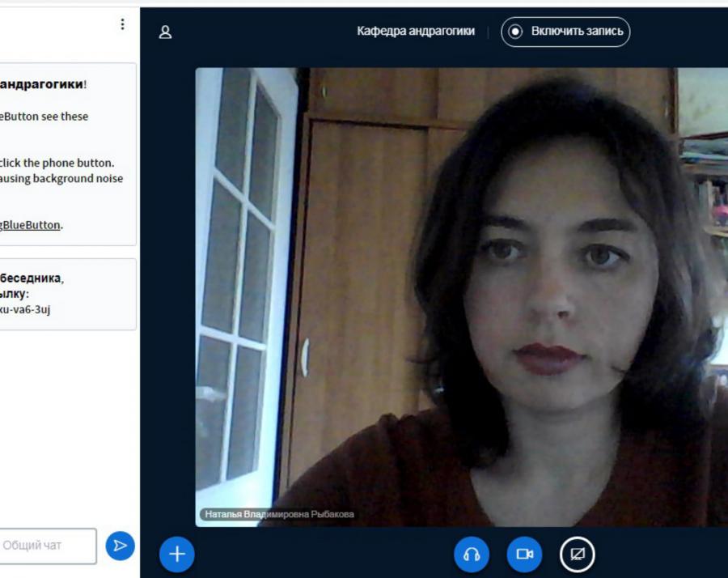The width and height of the screenshot is (728, 578).
Task: Toggle the user list person icon
Action: [x=165, y=32]
